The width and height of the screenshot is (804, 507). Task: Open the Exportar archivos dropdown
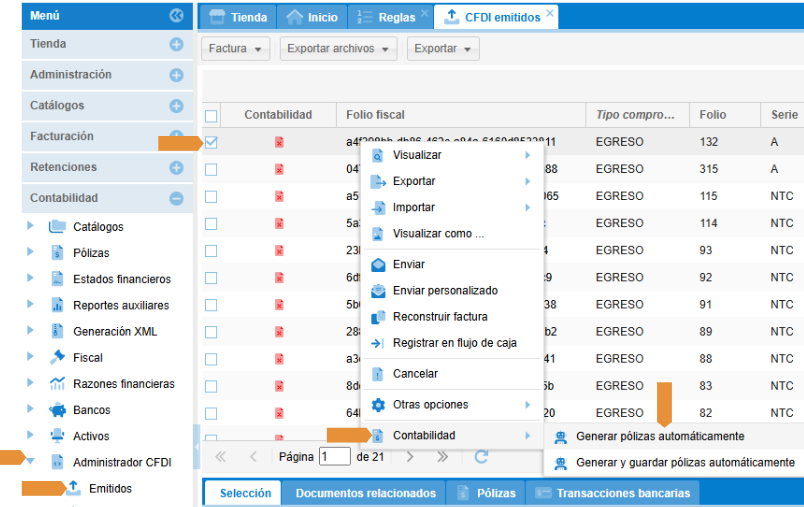pyautogui.click(x=337, y=49)
